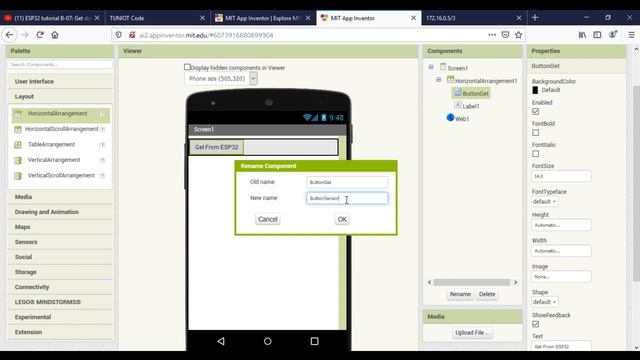This screenshot has width=640, height=360.
Task: Click the Delete button under Components
Action: tap(487, 294)
